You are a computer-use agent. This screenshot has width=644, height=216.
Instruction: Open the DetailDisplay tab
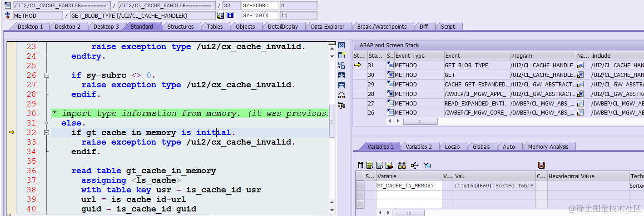click(x=283, y=26)
